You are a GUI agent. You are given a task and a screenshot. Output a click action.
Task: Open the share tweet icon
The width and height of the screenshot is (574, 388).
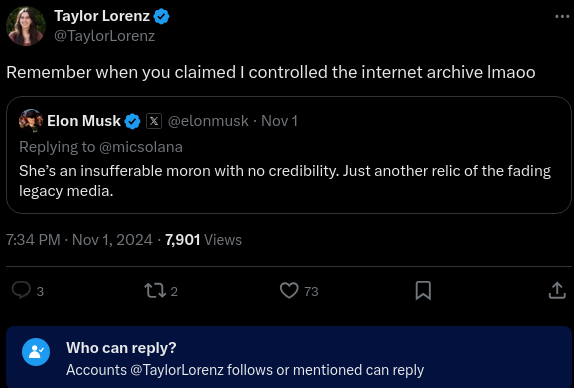(x=557, y=291)
